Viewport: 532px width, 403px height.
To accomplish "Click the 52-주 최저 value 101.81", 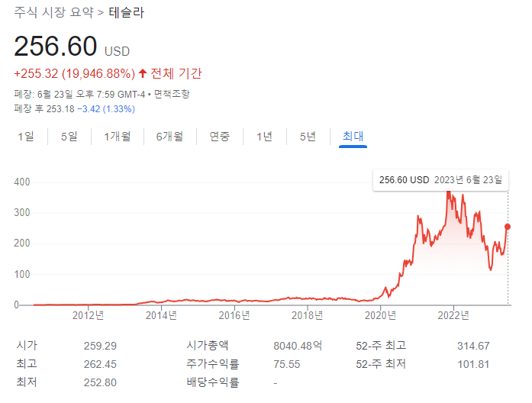I will click(473, 364).
